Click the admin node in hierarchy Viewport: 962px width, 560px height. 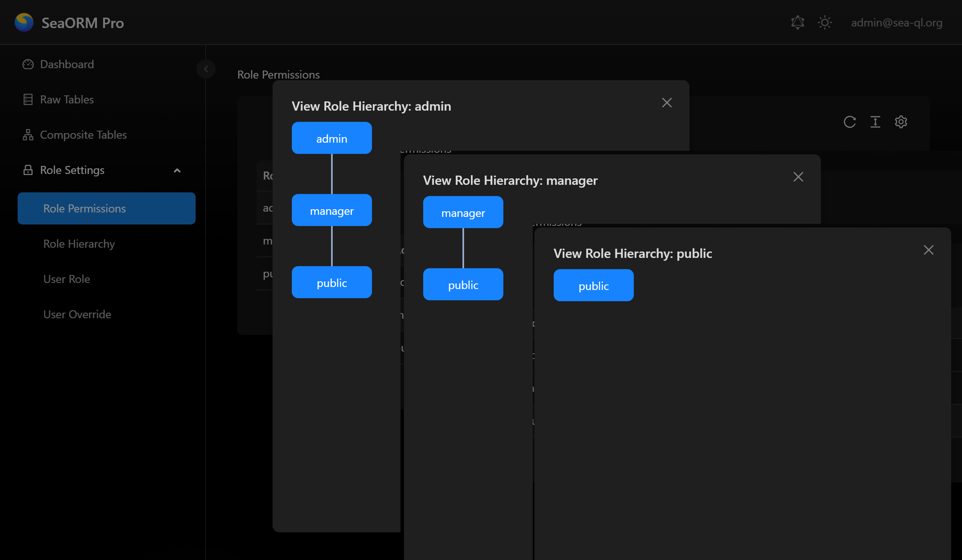coord(331,138)
